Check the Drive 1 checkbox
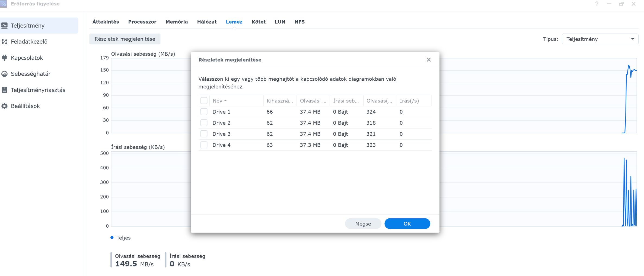The width and height of the screenshot is (644, 276). (x=204, y=112)
